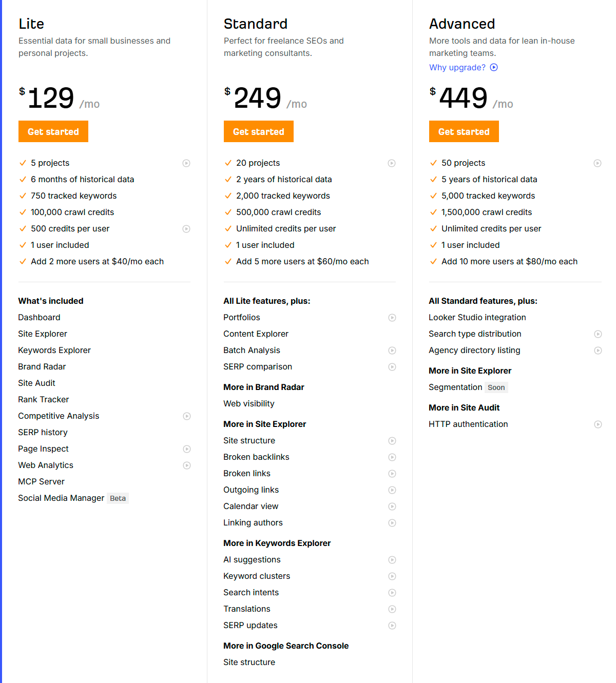Open Broken backlinks video icon

click(392, 457)
